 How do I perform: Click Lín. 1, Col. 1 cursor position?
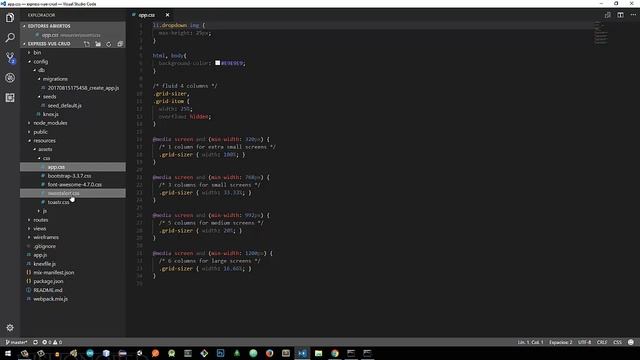click(x=530, y=342)
